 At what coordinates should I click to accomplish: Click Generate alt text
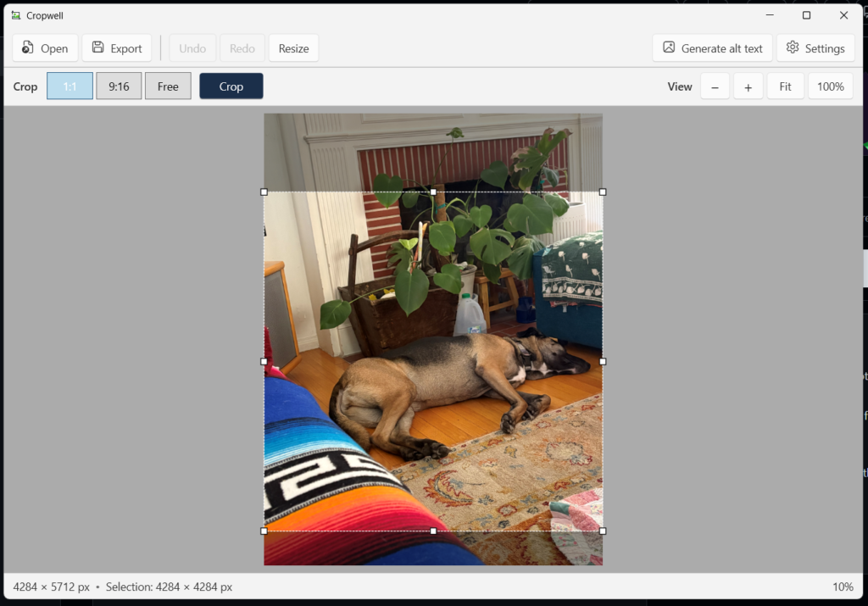click(712, 48)
